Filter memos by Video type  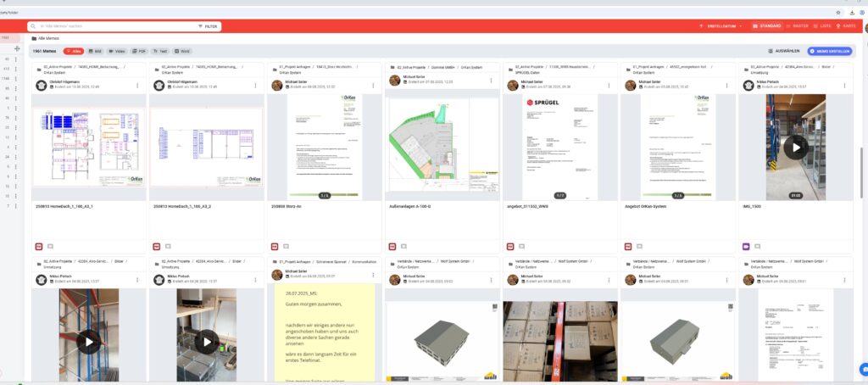coord(118,51)
